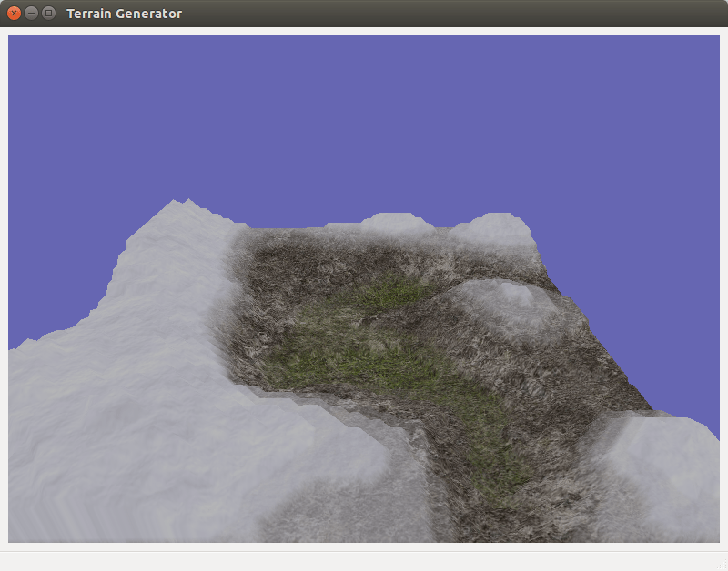Click the blue sky above the terrain

click(364, 118)
